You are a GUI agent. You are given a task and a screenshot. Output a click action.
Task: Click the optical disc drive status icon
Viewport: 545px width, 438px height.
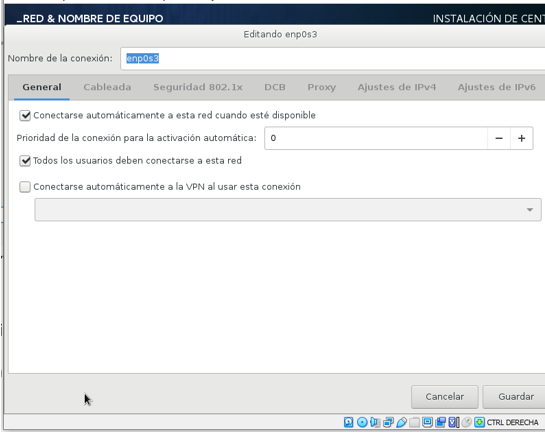pos(362,422)
